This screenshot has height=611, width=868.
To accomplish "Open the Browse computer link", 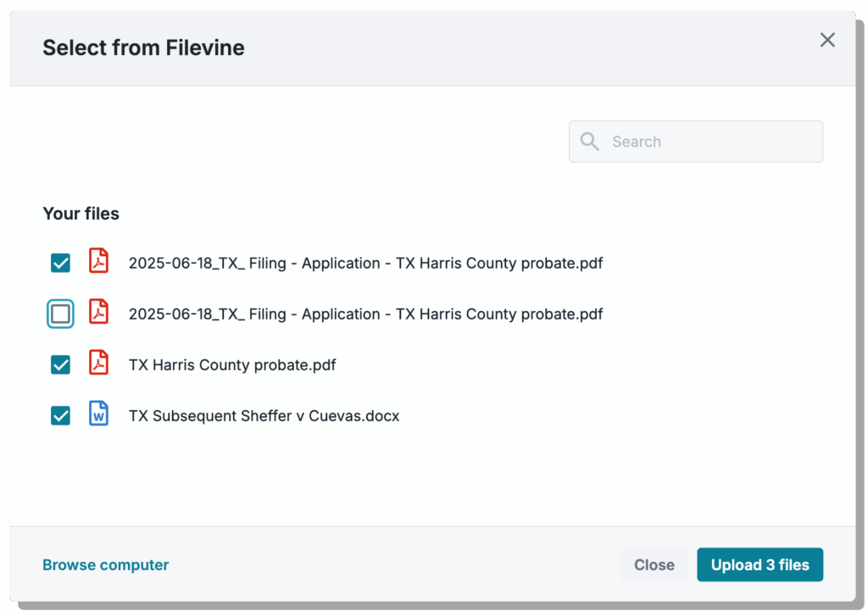I will click(106, 565).
